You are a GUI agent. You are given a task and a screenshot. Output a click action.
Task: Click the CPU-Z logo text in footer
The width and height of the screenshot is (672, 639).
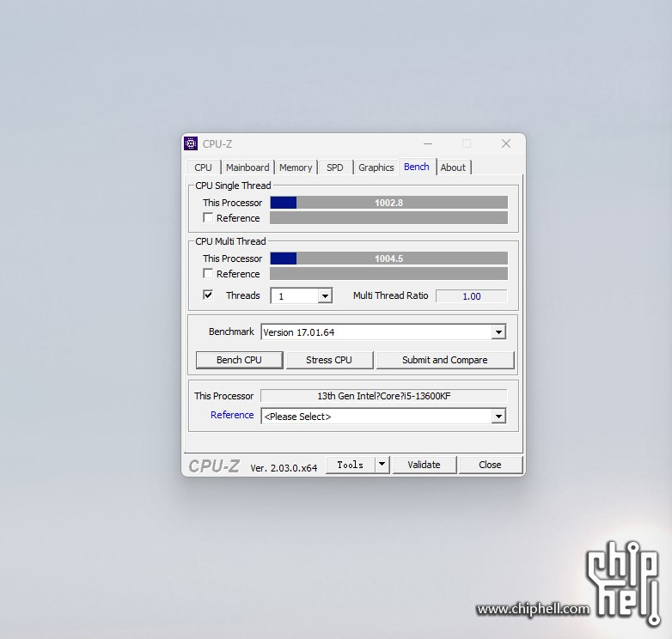tap(214, 466)
